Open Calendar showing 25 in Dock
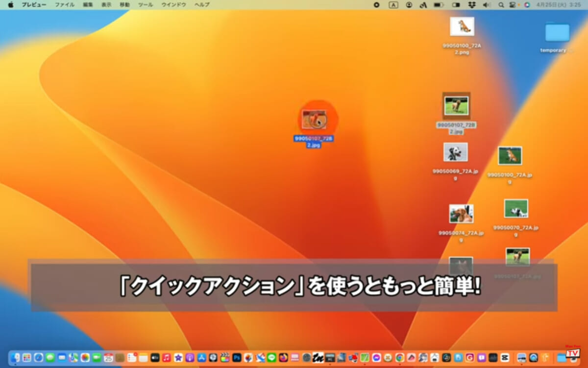The width and height of the screenshot is (588, 368). [108, 358]
